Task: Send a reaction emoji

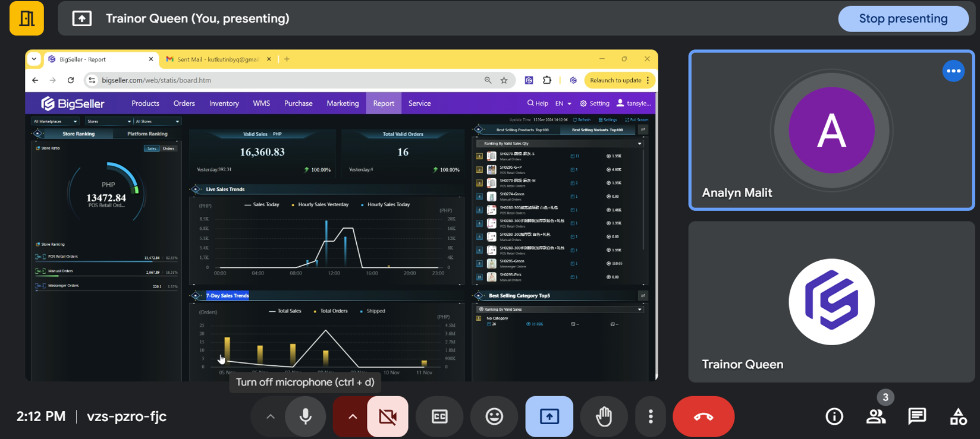Action: pyautogui.click(x=494, y=416)
